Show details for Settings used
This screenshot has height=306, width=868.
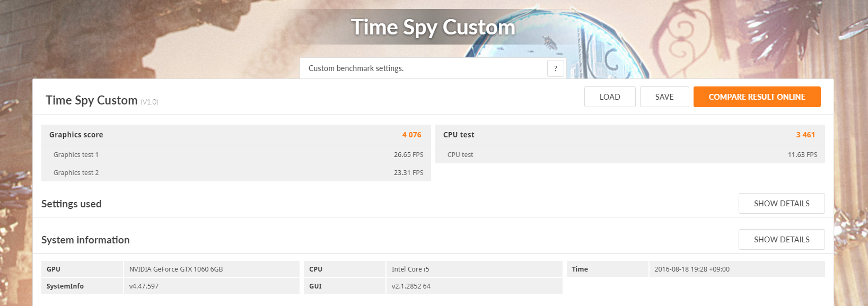(781, 204)
